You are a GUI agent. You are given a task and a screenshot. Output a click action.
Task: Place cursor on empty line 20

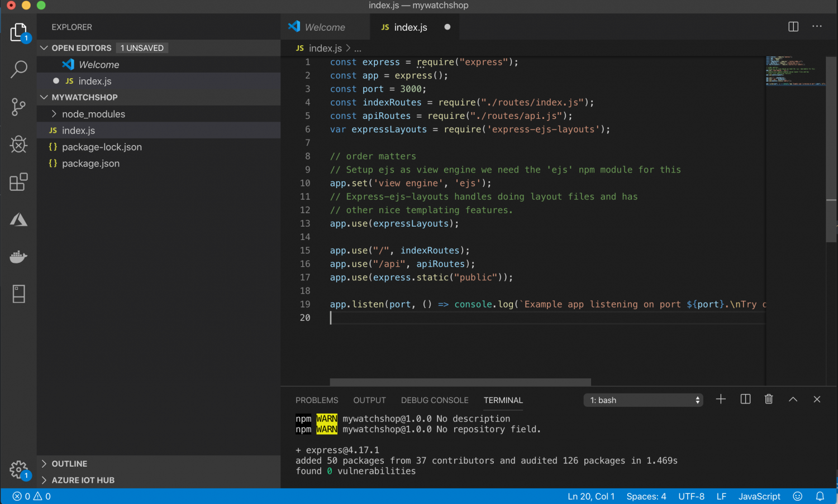[547, 318]
